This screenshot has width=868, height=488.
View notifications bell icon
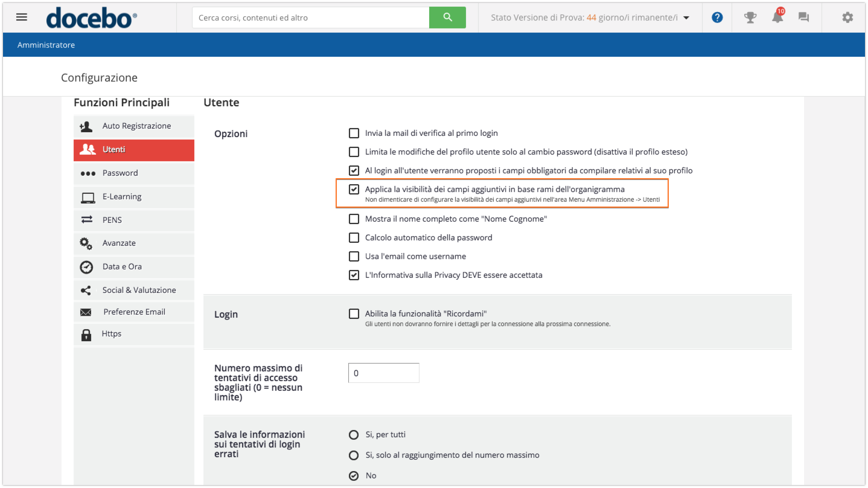pos(777,18)
